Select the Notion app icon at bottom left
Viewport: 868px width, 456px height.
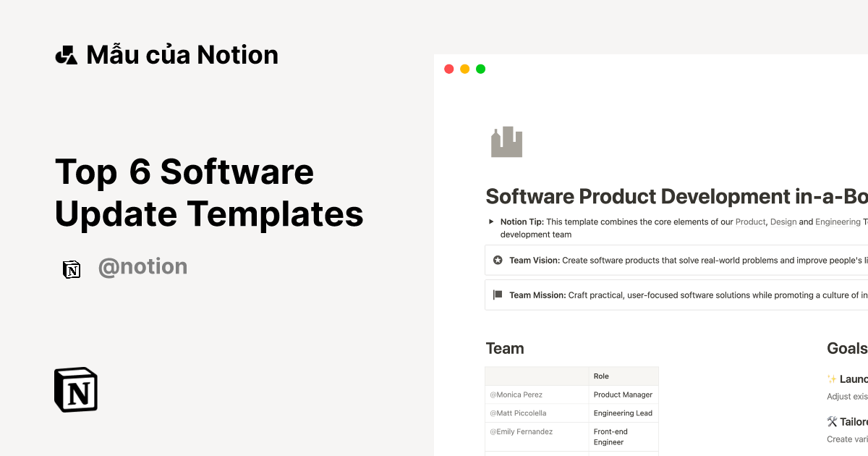[x=75, y=389]
